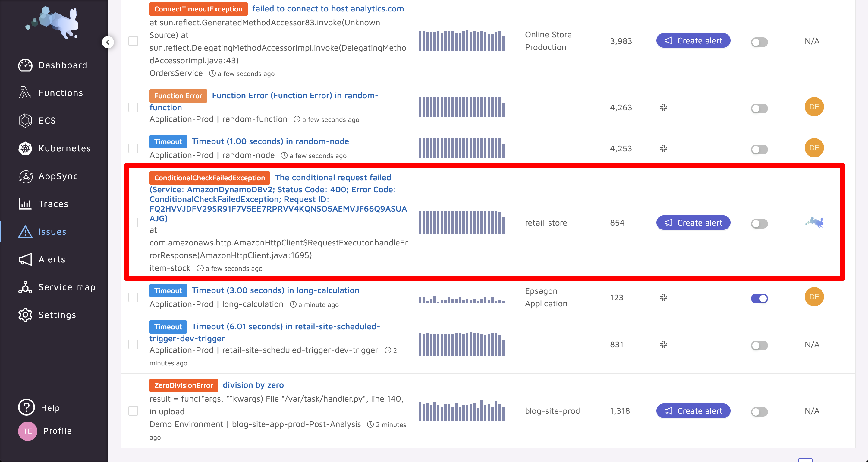Go to Functions in the sidebar
Viewport: 868px width, 462px height.
(x=51, y=93)
